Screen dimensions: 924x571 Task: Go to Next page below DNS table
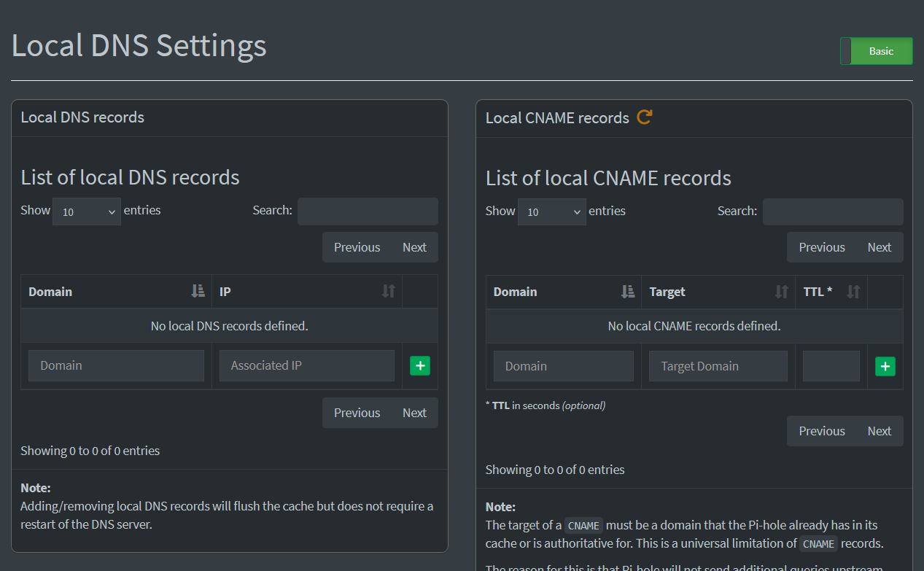pyautogui.click(x=414, y=413)
